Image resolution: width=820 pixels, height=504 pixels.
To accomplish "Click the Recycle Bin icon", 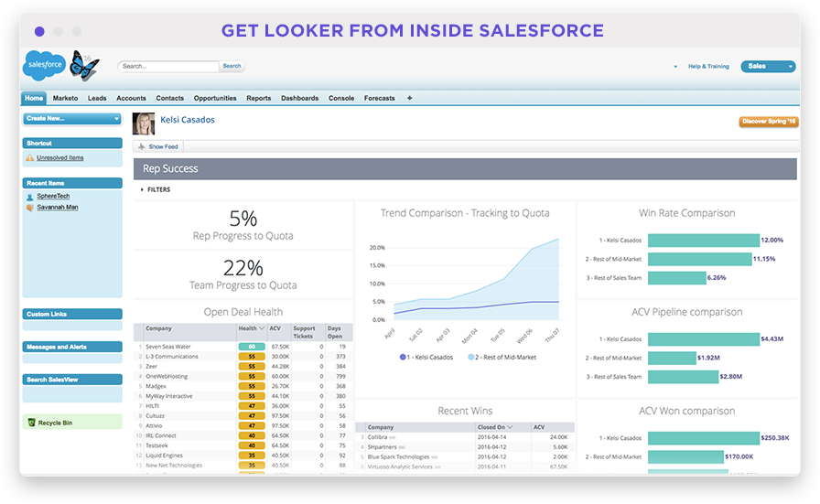I will (31, 423).
